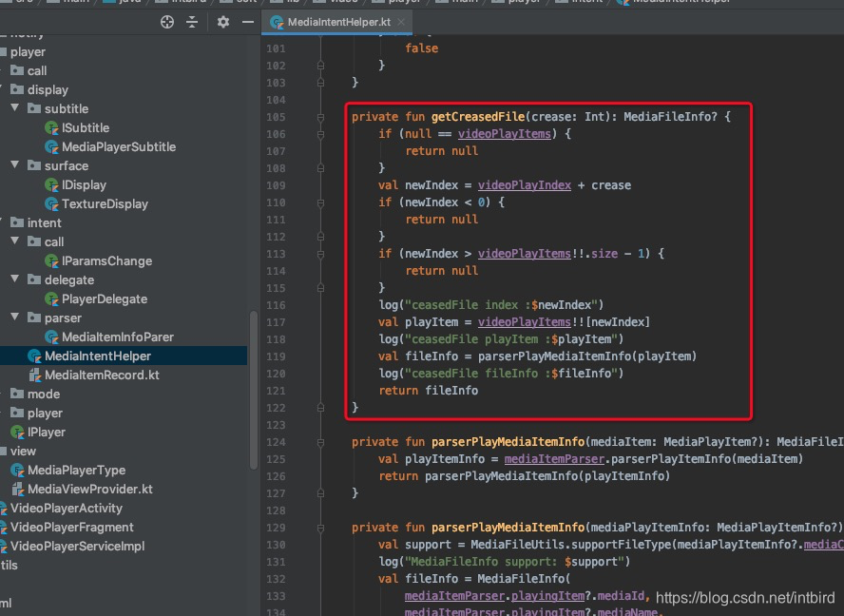Select TextureDisplay class icon in tree

tap(51, 204)
